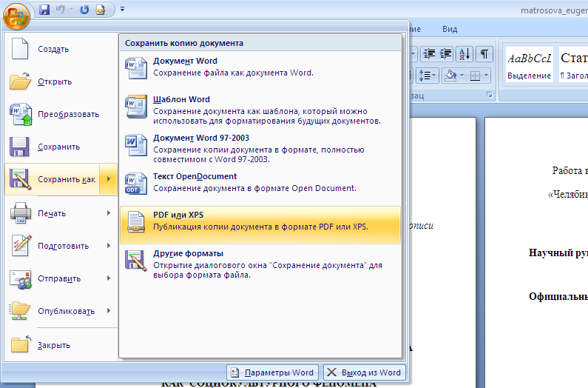The width and height of the screenshot is (588, 388).
Task: Click the borders icon
Action: (475, 76)
